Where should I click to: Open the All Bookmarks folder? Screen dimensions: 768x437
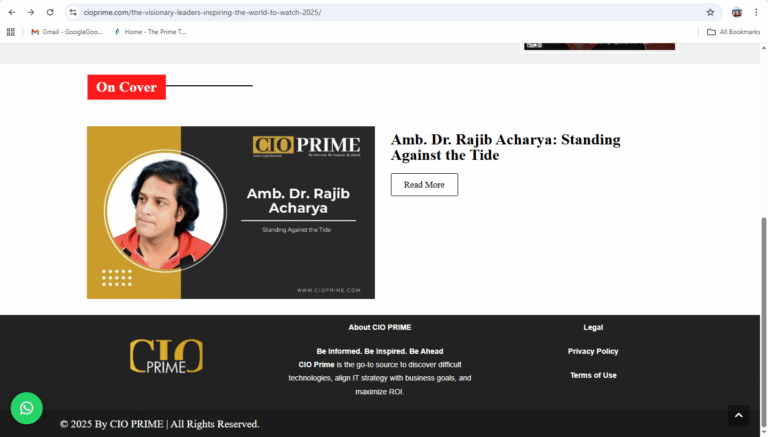[733, 32]
